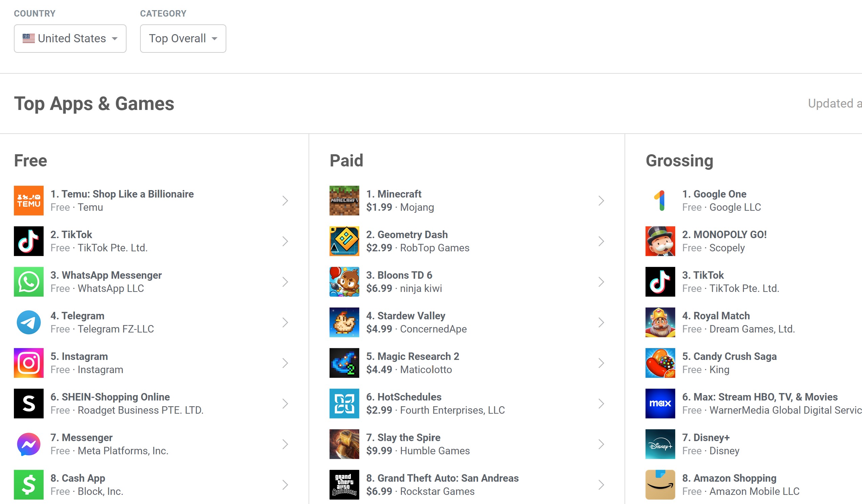Image resolution: width=862 pixels, height=504 pixels.
Task: Click the Geometry Dash icon
Action: pyautogui.click(x=344, y=241)
